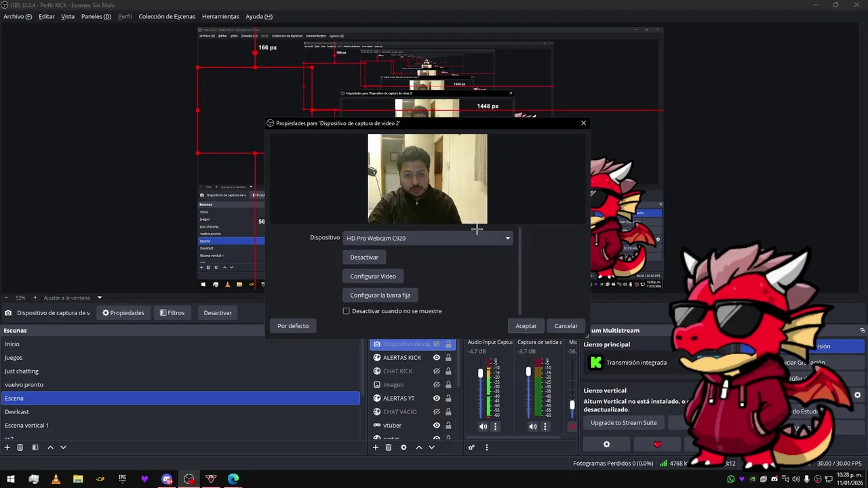Select the Just chatting scene
Image resolution: width=868 pixels, height=488 pixels.
point(180,371)
